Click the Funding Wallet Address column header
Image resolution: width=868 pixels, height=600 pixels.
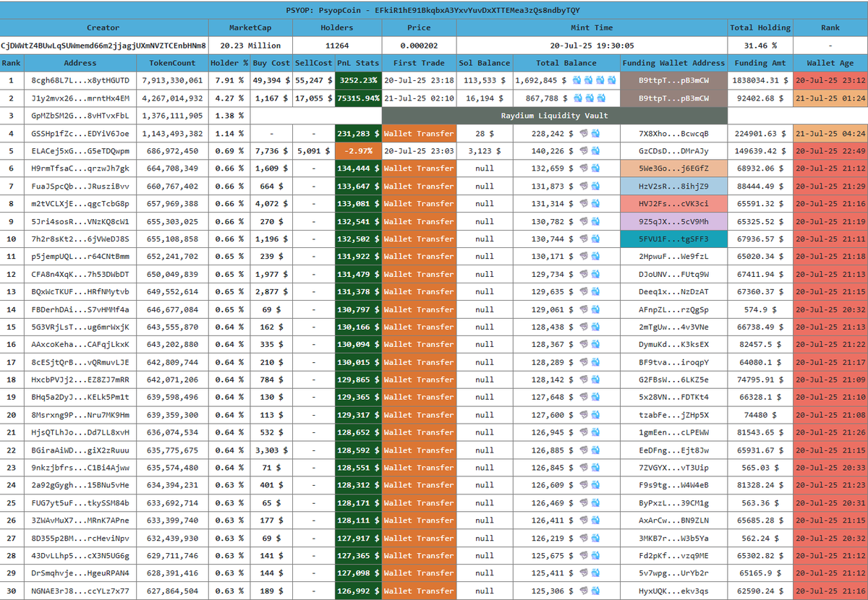673,63
